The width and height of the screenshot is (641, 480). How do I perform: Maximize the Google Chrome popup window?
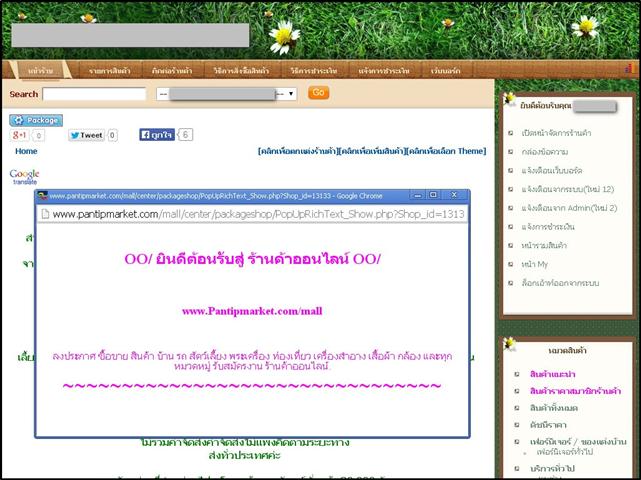(x=433, y=195)
